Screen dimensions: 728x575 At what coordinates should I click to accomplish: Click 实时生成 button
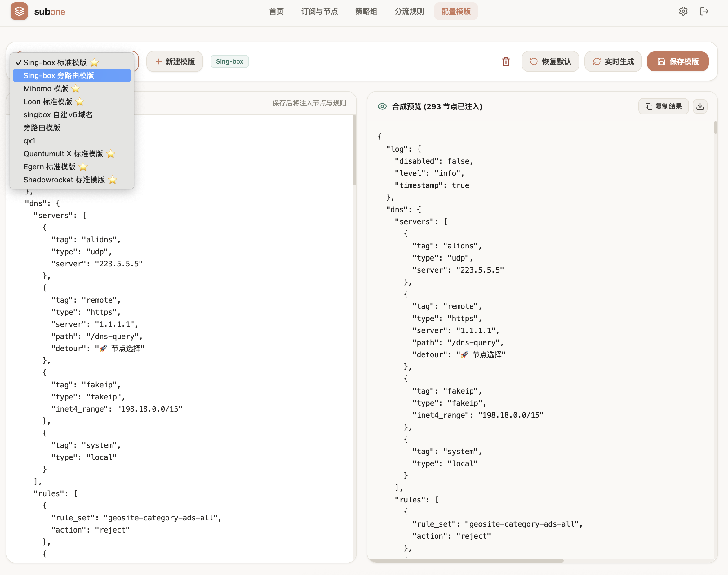613,62
